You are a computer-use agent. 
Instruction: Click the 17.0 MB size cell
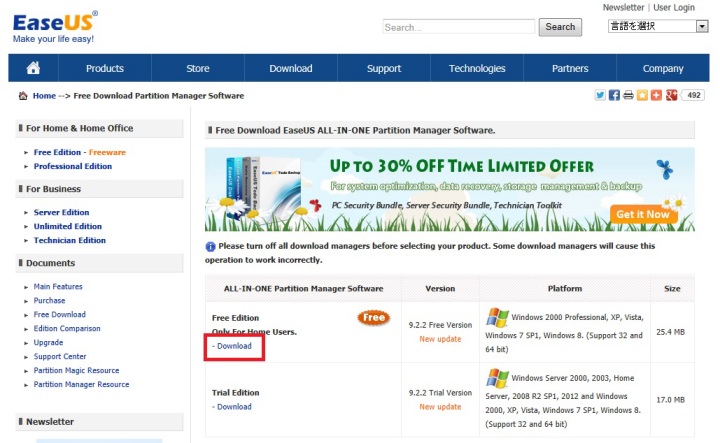pyautogui.click(x=670, y=400)
